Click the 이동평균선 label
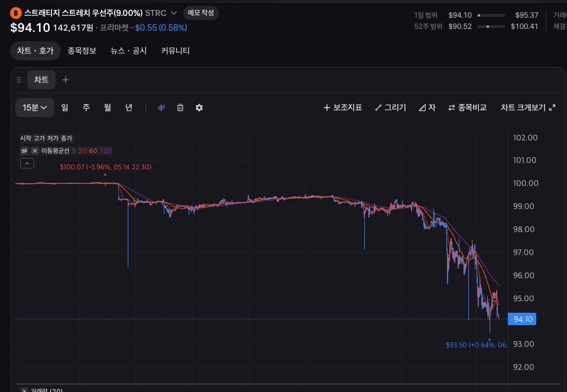The image size is (567, 392). point(55,151)
